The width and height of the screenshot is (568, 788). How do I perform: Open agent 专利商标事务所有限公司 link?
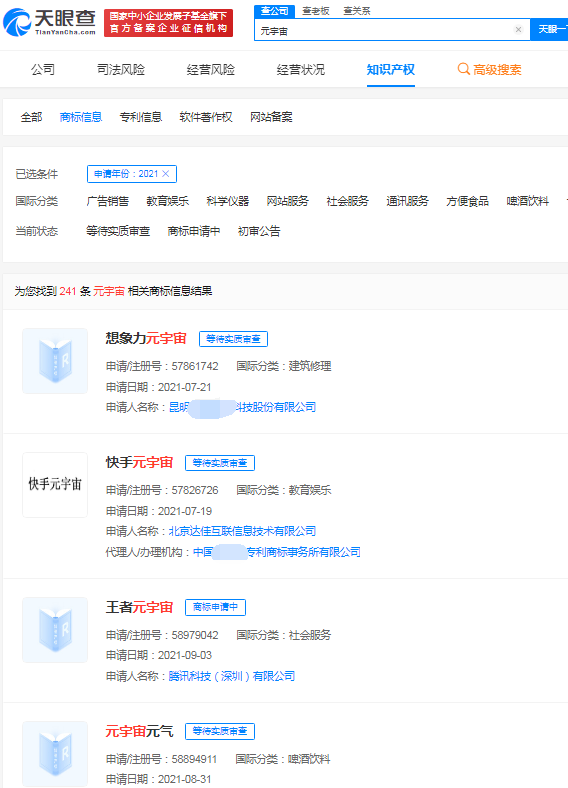point(276,552)
